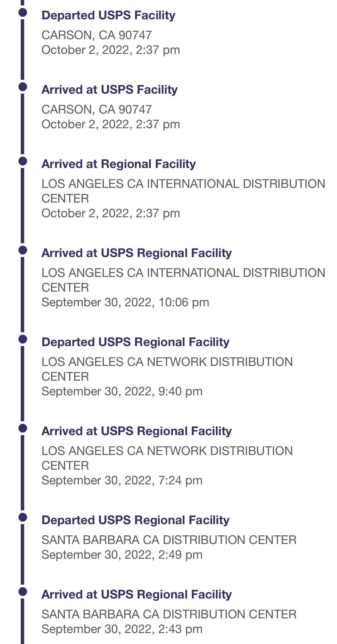Click the arrival heading above the 10:06 pm entry
The image size is (337, 644).
[137, 253]
